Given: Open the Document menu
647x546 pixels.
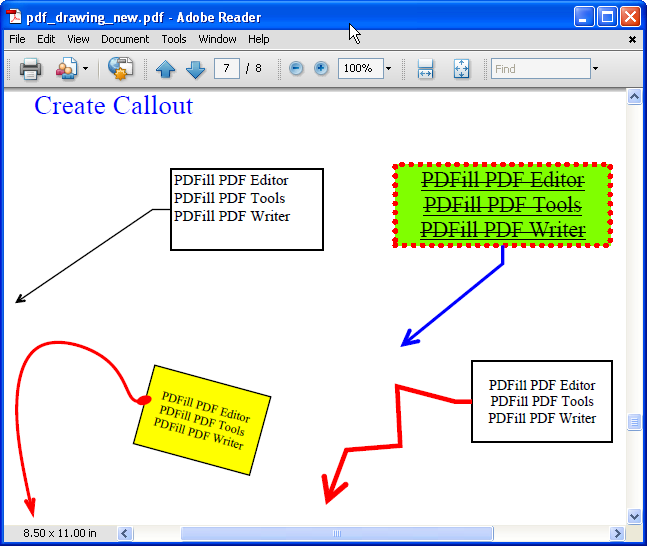Looking at the screenshot, I should [125, 39].
